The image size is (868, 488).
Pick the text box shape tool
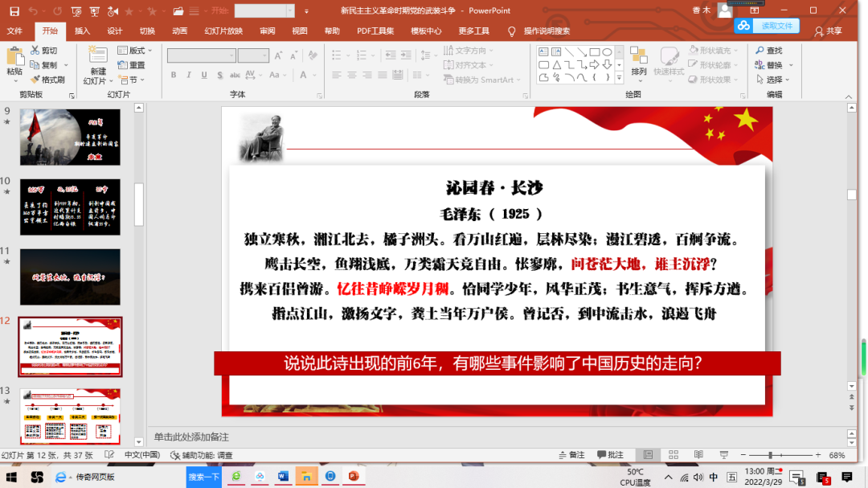click(543, 52)
